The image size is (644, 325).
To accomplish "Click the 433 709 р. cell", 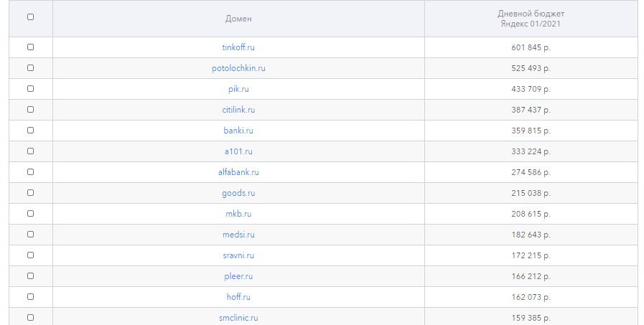I will coord(531,89).
